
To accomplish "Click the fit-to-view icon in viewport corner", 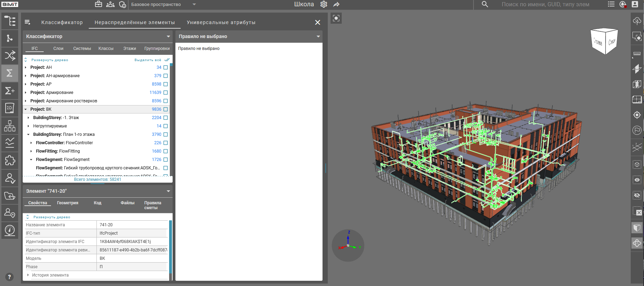I will coord(336,18).
